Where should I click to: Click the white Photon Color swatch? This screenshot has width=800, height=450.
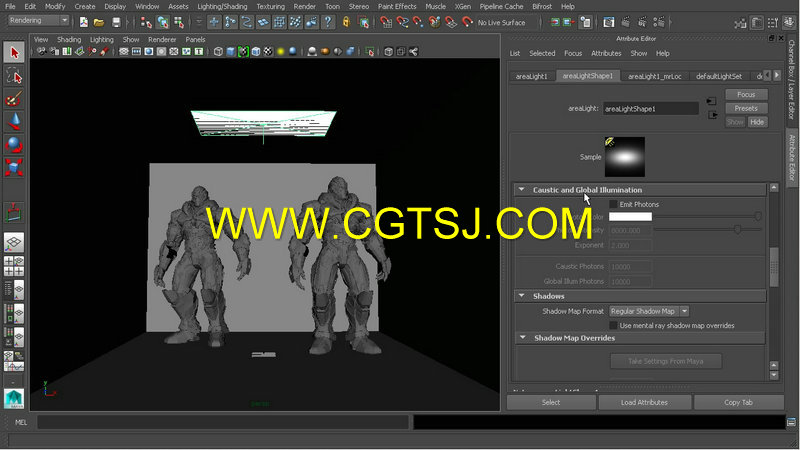coord(631,216)
